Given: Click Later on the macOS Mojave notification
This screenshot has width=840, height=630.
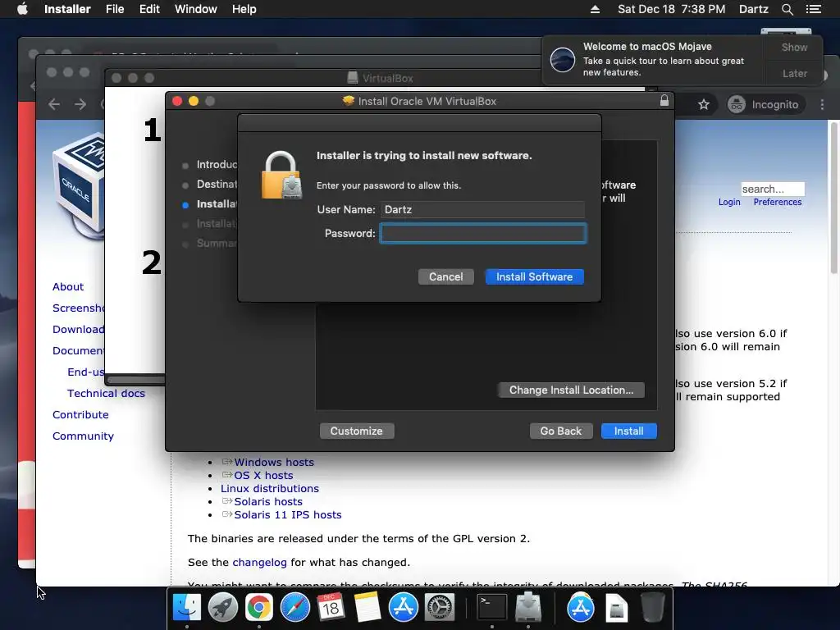Looking at the screenshot, I should click(x=794, y=73).
